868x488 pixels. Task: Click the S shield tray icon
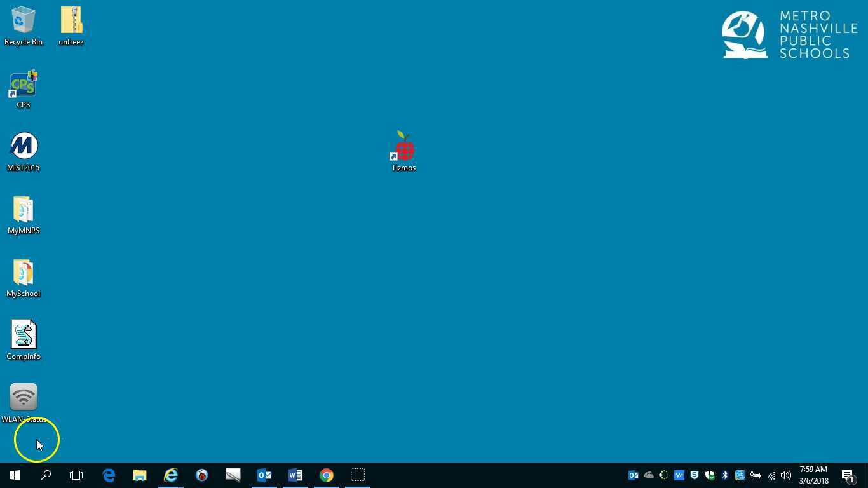pos(695,475)
